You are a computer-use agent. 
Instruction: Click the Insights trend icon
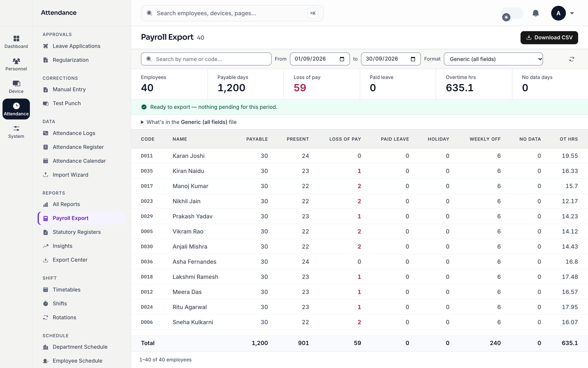[x=46, y=246]
